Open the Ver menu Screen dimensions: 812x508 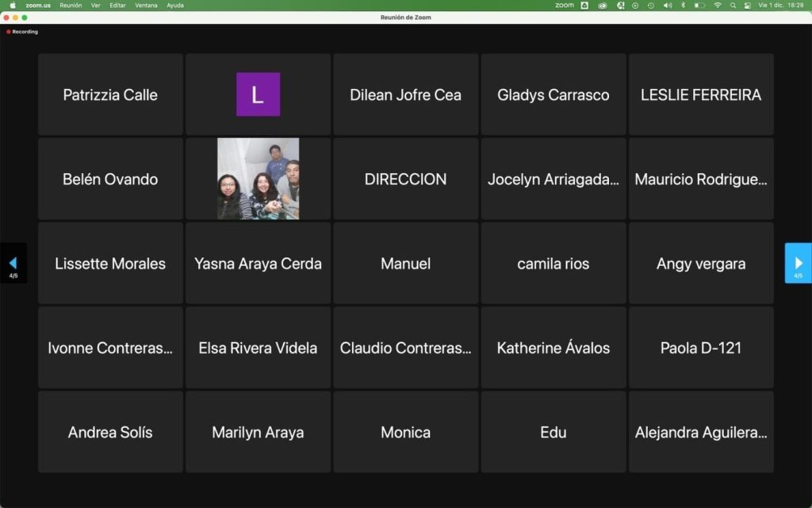pos(95,6)
